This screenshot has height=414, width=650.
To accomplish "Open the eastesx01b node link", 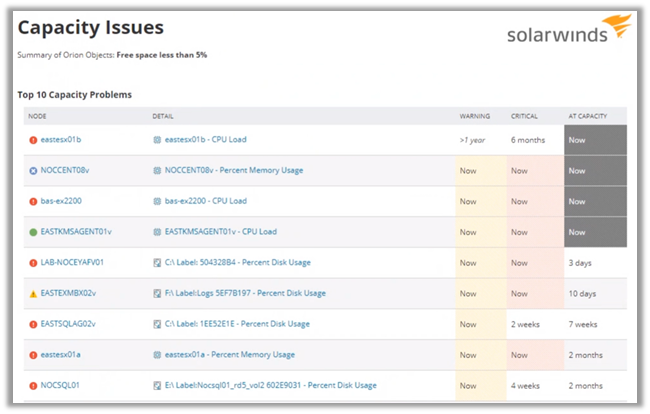I will [61, 140].
